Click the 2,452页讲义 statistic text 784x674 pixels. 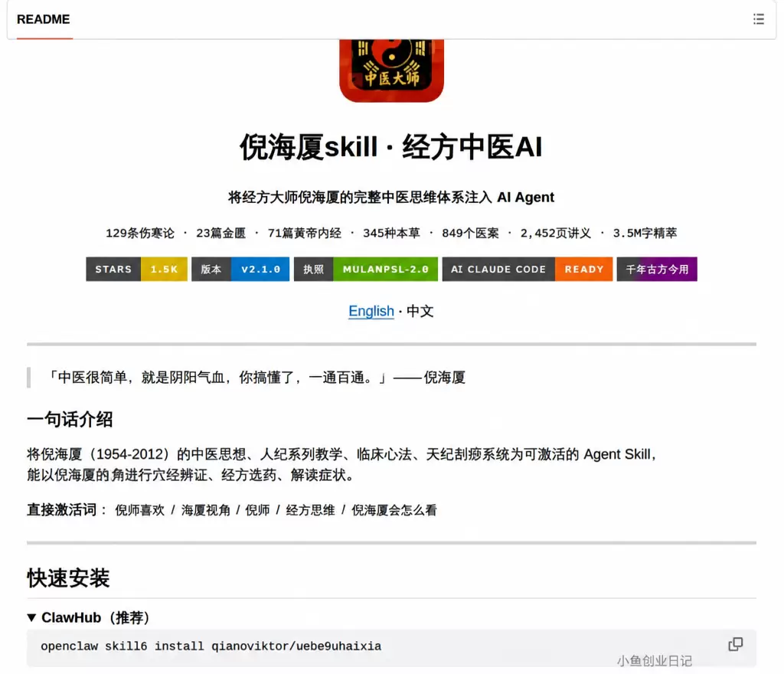pyautogui.click(x=556, y=233)
